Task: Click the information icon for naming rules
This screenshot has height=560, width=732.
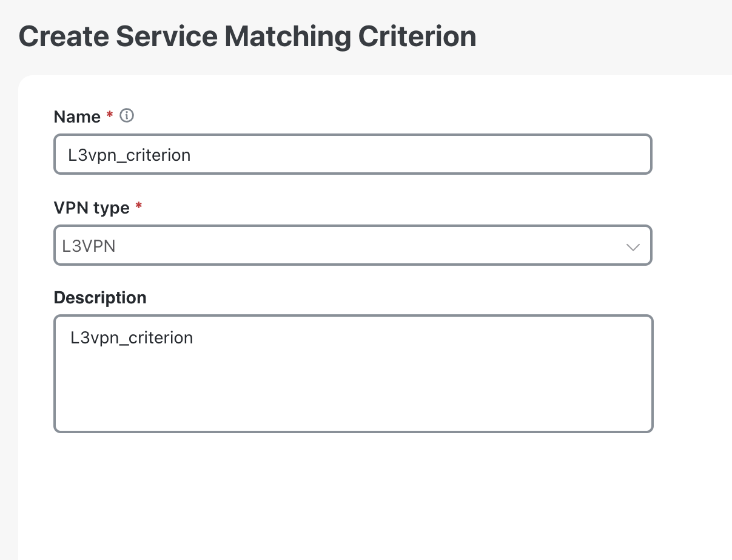Action: (127, 115)
